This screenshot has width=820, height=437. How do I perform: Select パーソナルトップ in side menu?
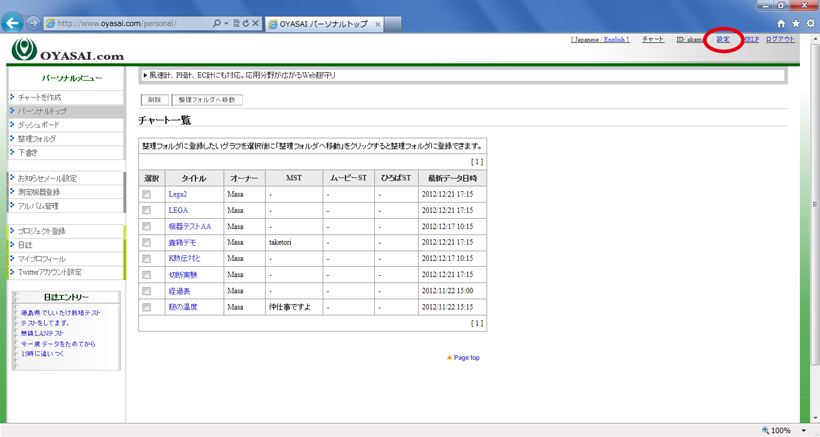(x=42, y=111)
